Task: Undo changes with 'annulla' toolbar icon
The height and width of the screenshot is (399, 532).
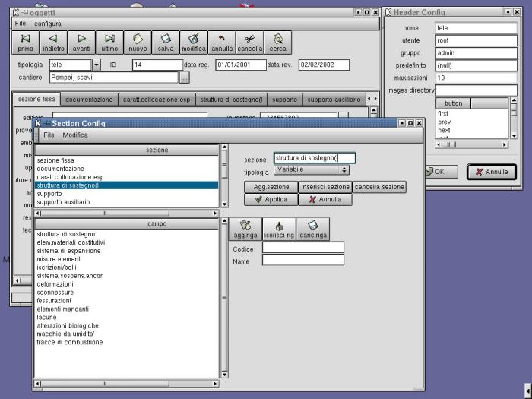Action: [x=222, y=43]
